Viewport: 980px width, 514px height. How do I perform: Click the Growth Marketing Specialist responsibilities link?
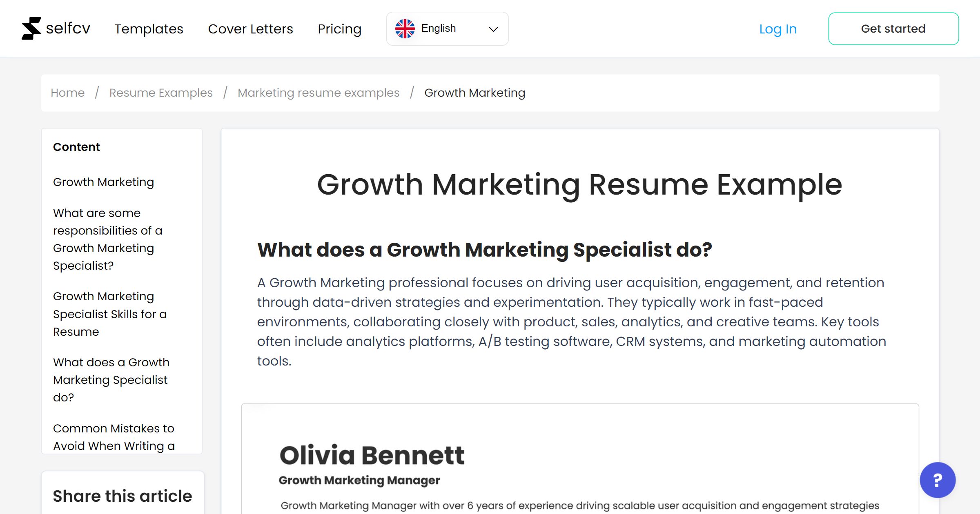click(x=108, y=239)
